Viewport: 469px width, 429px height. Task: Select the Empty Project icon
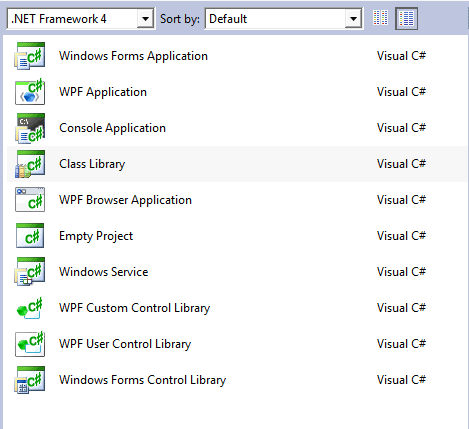pos(30,236)
